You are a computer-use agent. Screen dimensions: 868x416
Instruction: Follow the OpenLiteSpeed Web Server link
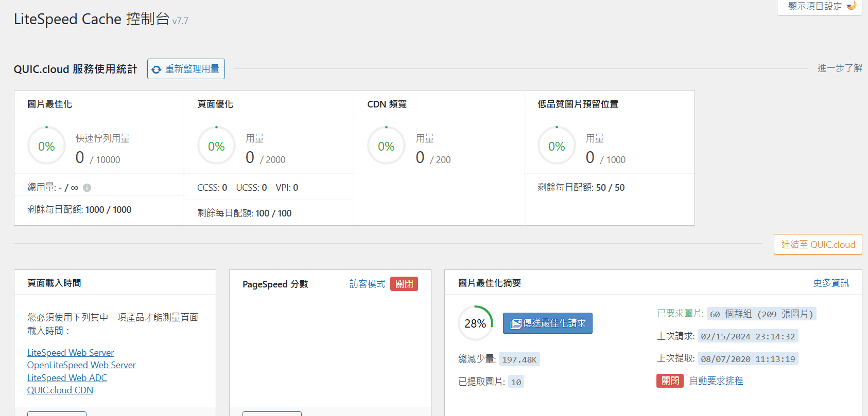pyautogui.click(x=81, y=365)
